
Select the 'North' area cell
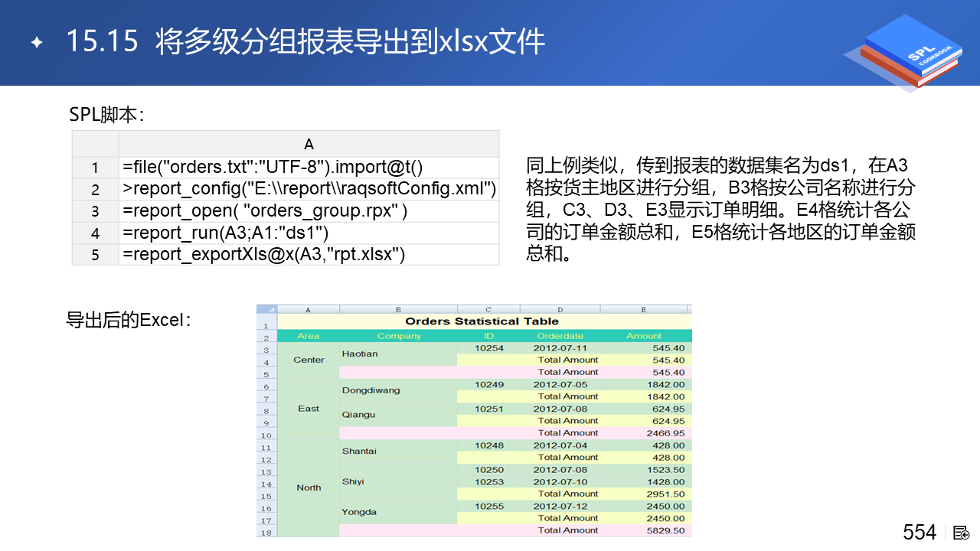[309, 487]
